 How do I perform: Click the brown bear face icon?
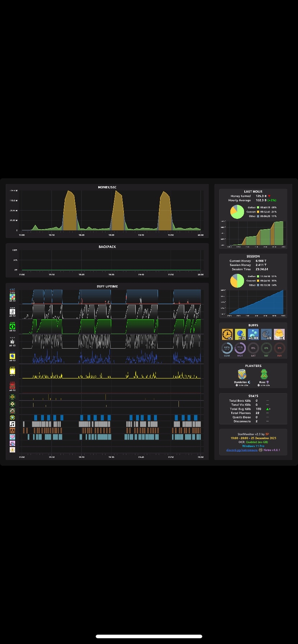tap(12, 431)
